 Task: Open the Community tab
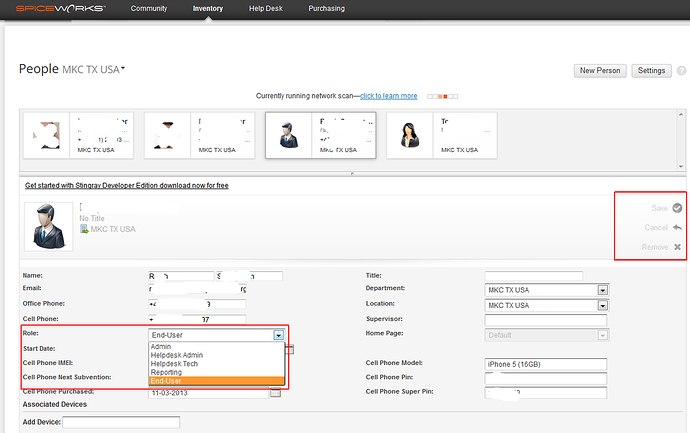(149, 8)
